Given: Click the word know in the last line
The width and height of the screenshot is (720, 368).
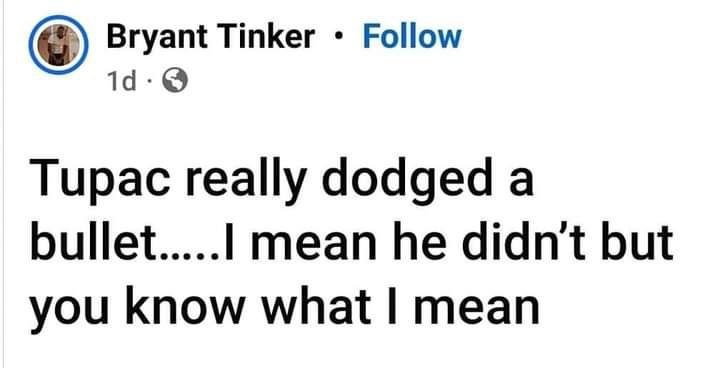Looking at the screenshot, I should click(x=184, y=304).
